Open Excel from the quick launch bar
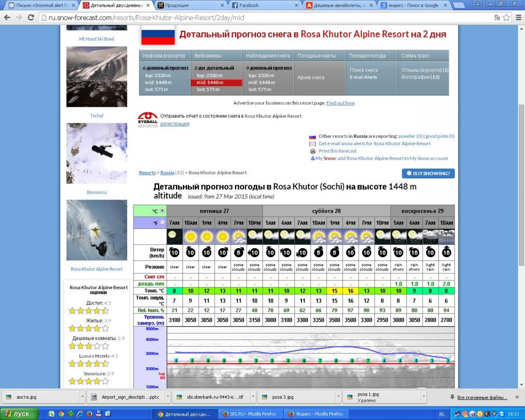Image resolution: width=525 pixels, height=420 pixels. pyautogui.click(x=52, y=413)
